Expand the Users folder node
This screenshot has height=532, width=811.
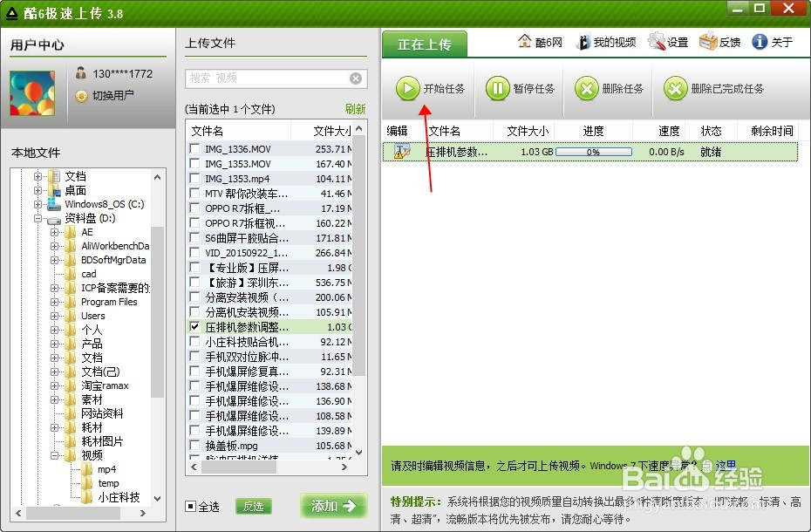pos(54,317)
